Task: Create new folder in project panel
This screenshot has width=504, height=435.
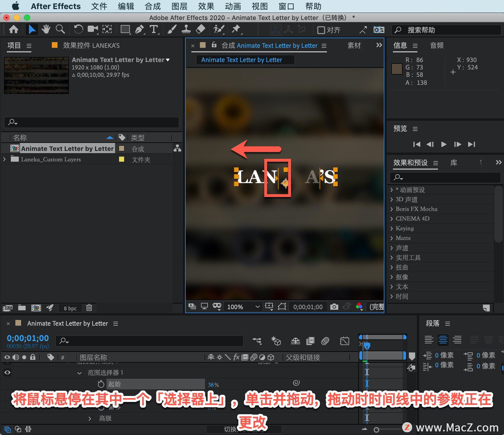Action: [x=22, y=308]
